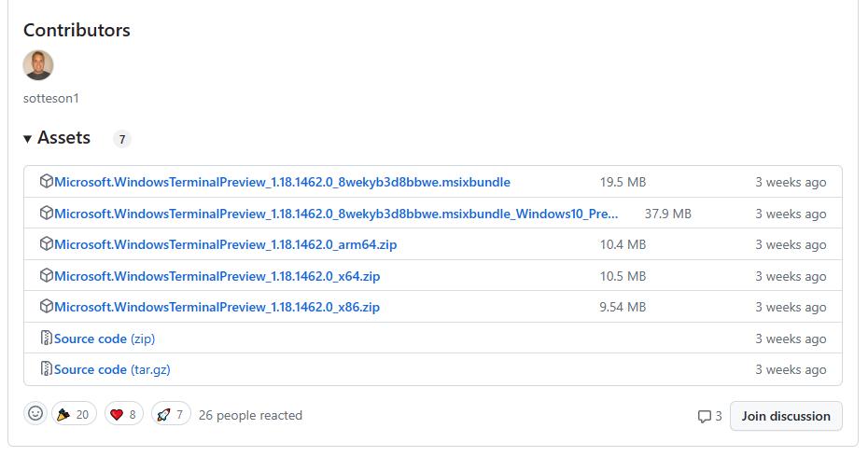
Task: Toggle the party popper reaction with 20
Action: click(x=74, y=414)
